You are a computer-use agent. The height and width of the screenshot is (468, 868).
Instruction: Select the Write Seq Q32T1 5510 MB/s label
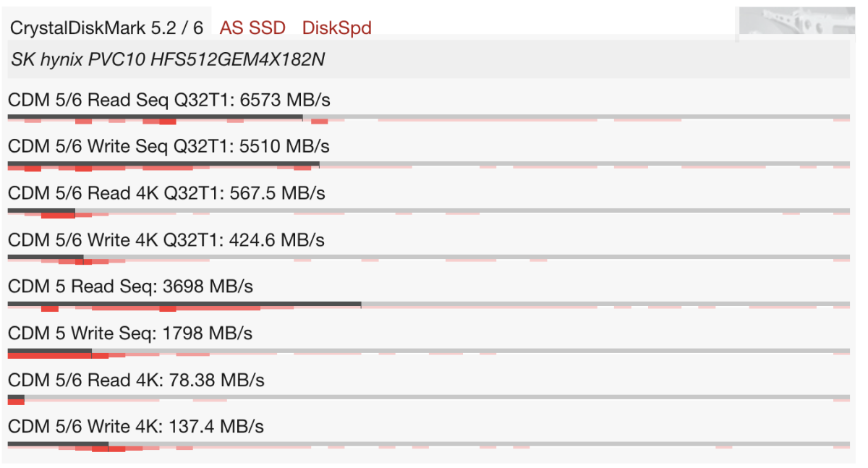point(169,147)
